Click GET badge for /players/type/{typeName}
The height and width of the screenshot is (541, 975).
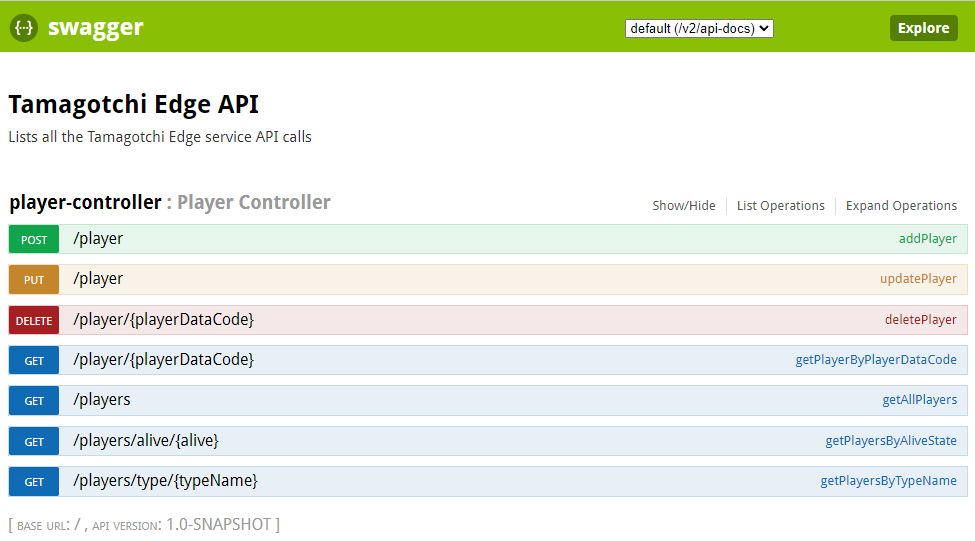[34, 482]
